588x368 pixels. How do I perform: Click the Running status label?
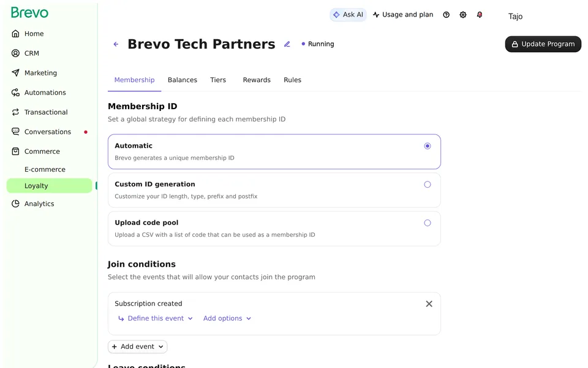(x=320, y=44)
